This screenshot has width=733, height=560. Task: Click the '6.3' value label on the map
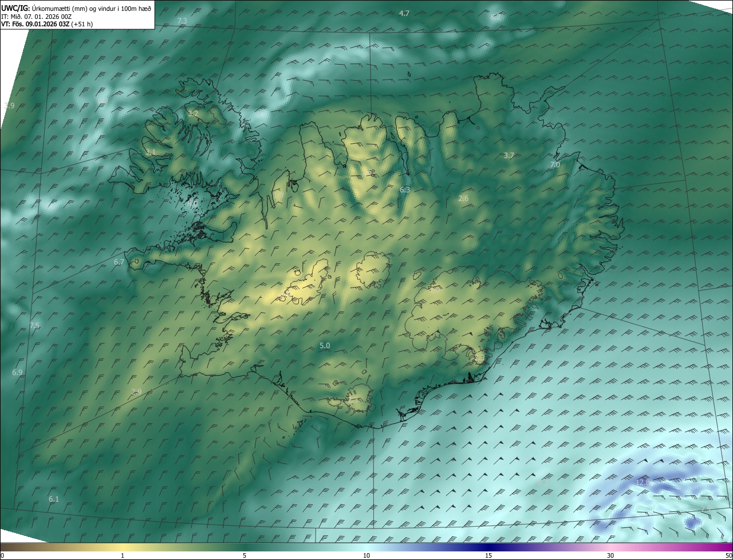pyautogui.click(x=405, y=190)
